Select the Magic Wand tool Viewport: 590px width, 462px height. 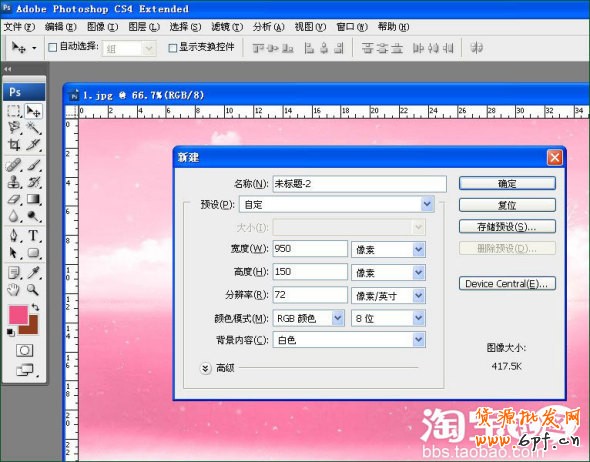[x=33, y=128]
